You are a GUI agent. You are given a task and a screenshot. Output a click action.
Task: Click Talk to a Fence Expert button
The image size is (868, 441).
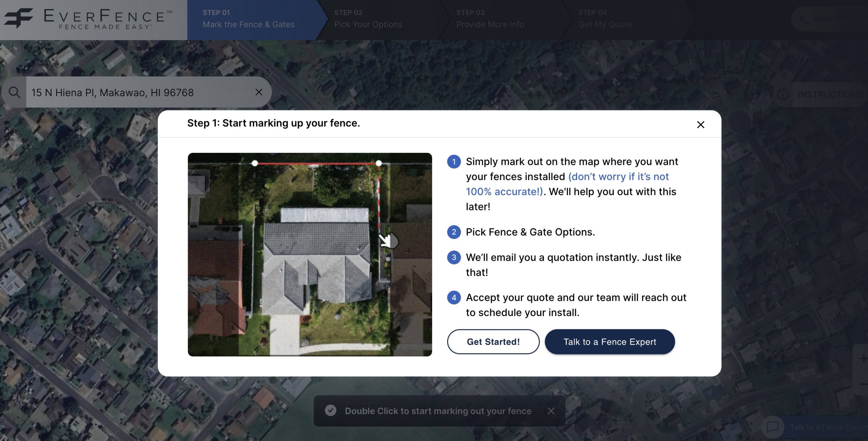[610, 341]
